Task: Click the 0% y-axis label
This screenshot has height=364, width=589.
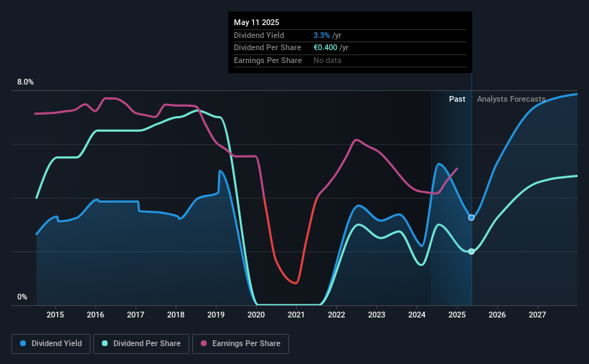Action: coord(22,297)
